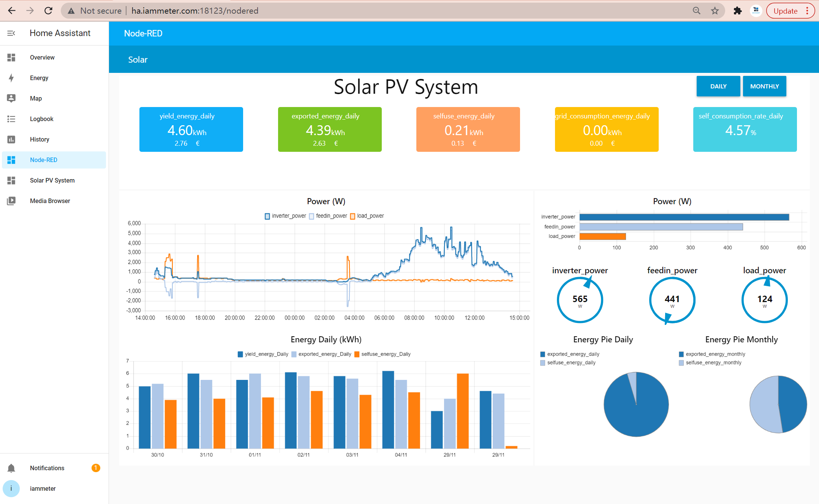Select the MONTHLY view toggle button
The image size is (819, 504).
click(x=765, y=86)
